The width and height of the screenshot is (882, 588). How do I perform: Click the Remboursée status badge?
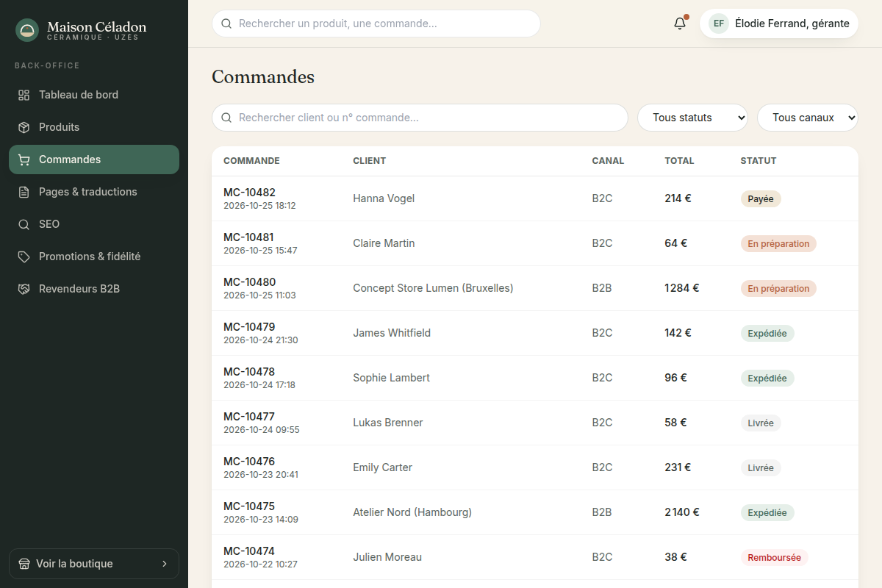775,557
